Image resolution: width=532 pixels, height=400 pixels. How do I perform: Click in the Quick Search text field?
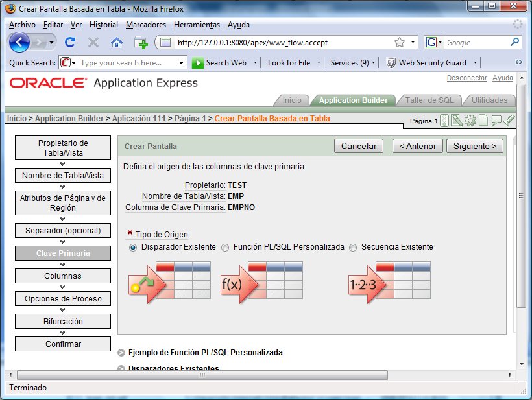point(127,63)
